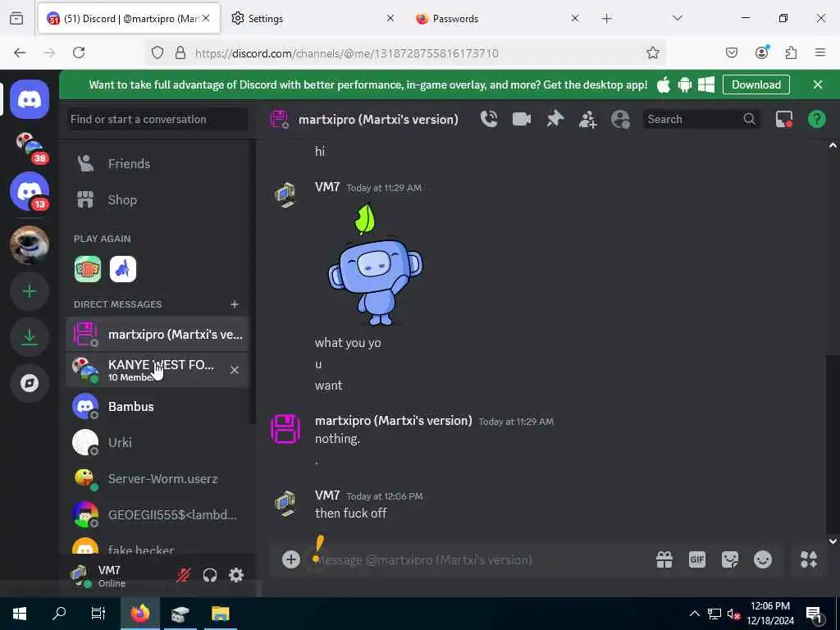
Task: Open the server with 13 notifications
Action: (x=30, y=192)
